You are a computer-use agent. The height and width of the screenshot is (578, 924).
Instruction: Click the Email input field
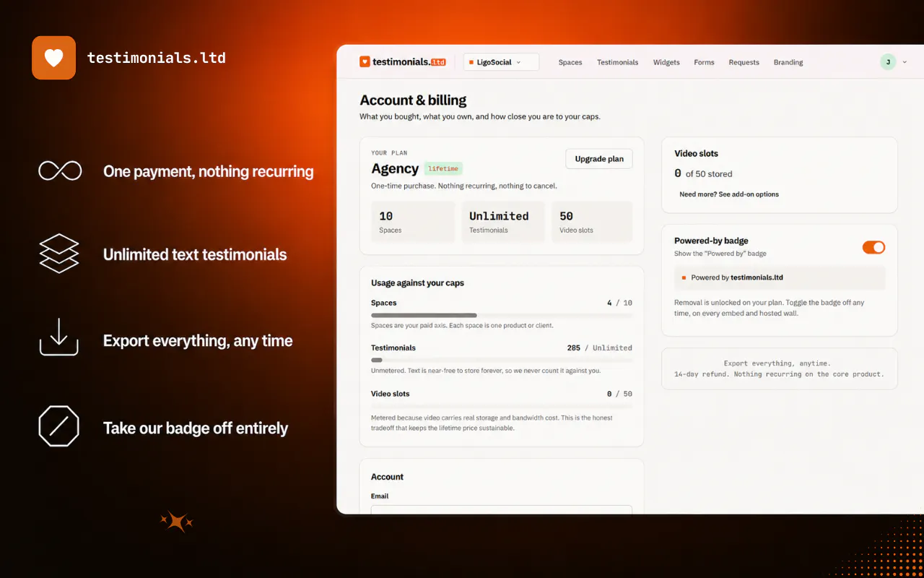502,509
